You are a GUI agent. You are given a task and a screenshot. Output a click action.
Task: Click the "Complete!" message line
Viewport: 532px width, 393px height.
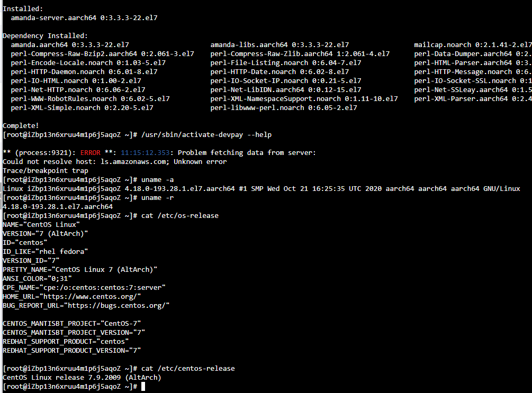pyautogui.click(x=21, y=125)
